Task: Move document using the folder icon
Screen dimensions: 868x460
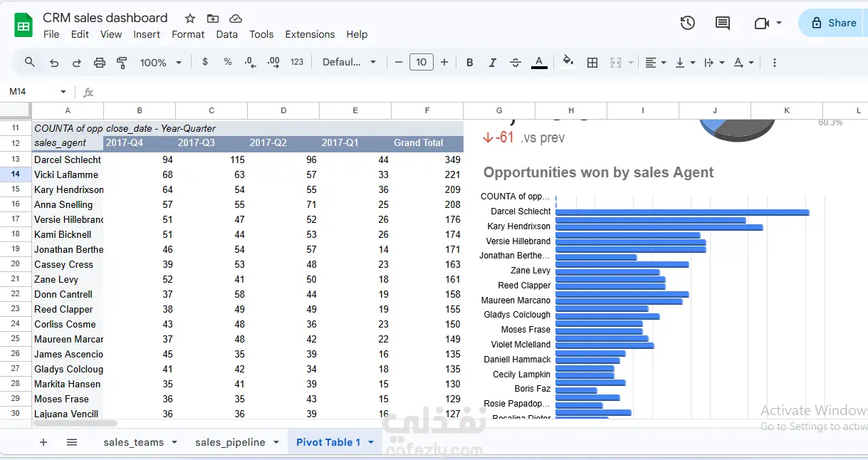Action: 213,19
